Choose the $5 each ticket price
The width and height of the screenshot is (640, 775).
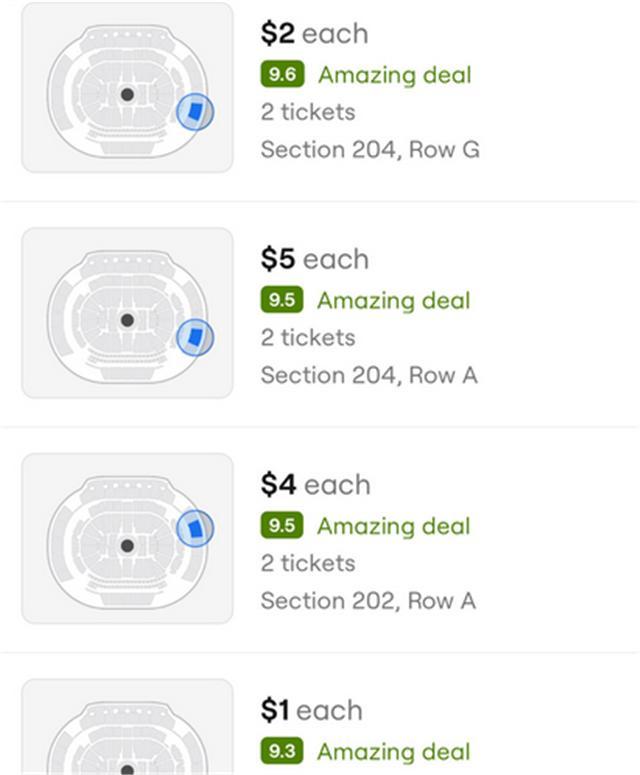pyautogui.click(x=314, y=260)
